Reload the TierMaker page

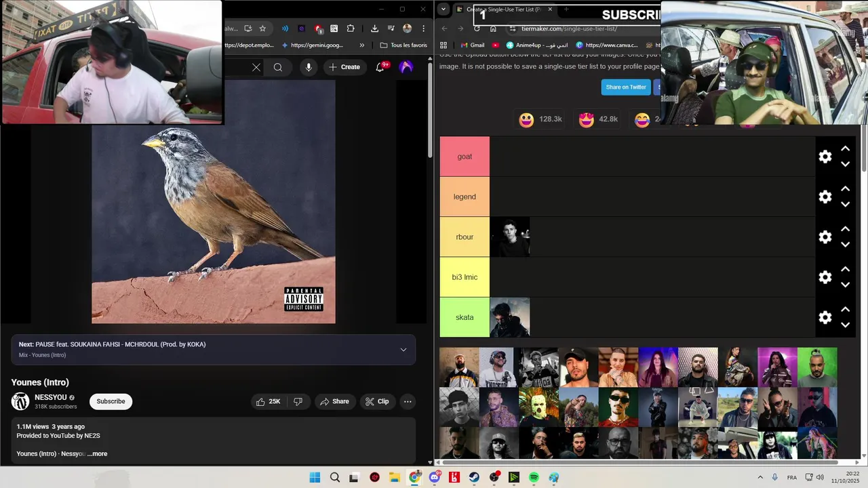point(477,28)
